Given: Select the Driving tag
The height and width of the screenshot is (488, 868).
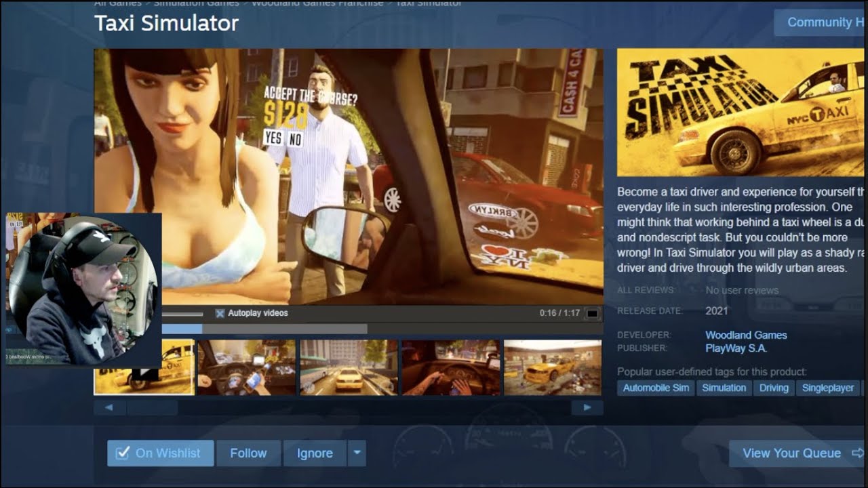Looking at the screenshot, I should [774, 388].
